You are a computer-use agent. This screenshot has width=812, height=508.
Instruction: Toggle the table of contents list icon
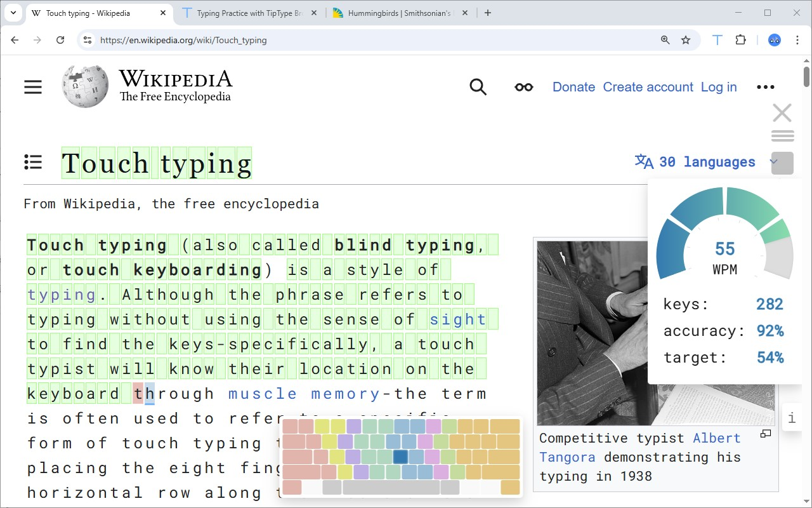pyautogui.click(x=33, y=162)
